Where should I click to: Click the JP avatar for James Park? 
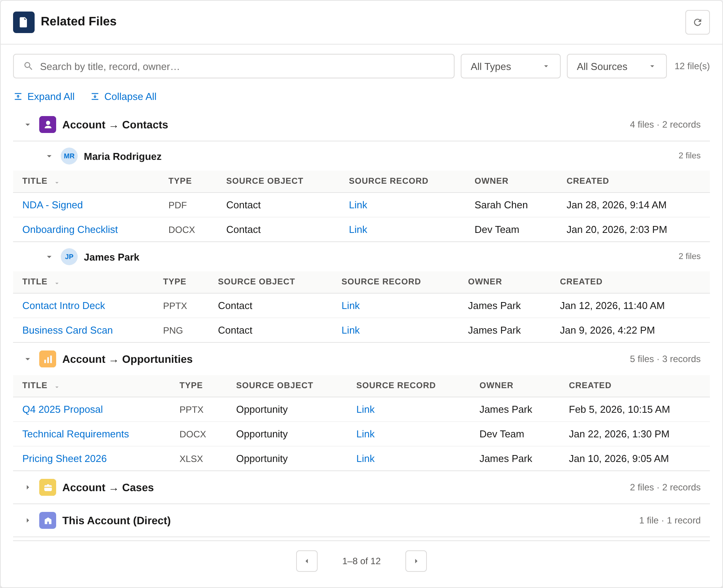coord(69,257)
